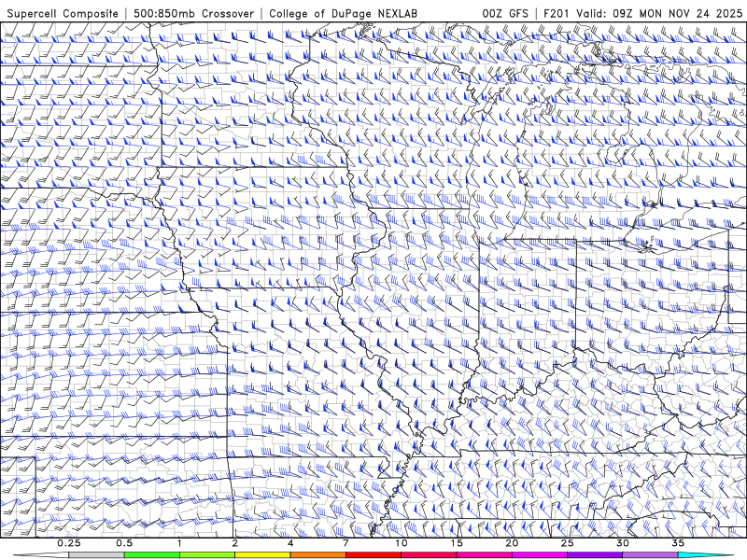Image resolution: width=747 pixels, height=560 pixels.
Task: Click the crimson color bar segment after 10
Action: coord(429,555)
